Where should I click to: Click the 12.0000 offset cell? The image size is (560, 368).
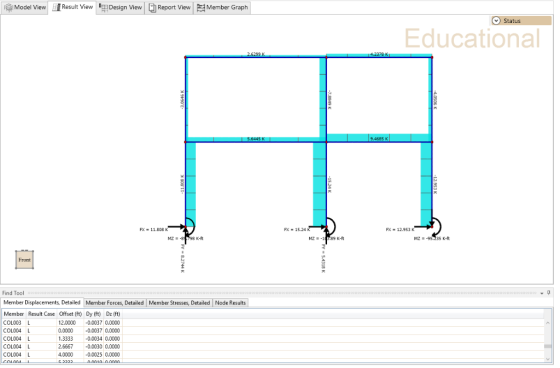pyautogui.click(x=70, y=323)
